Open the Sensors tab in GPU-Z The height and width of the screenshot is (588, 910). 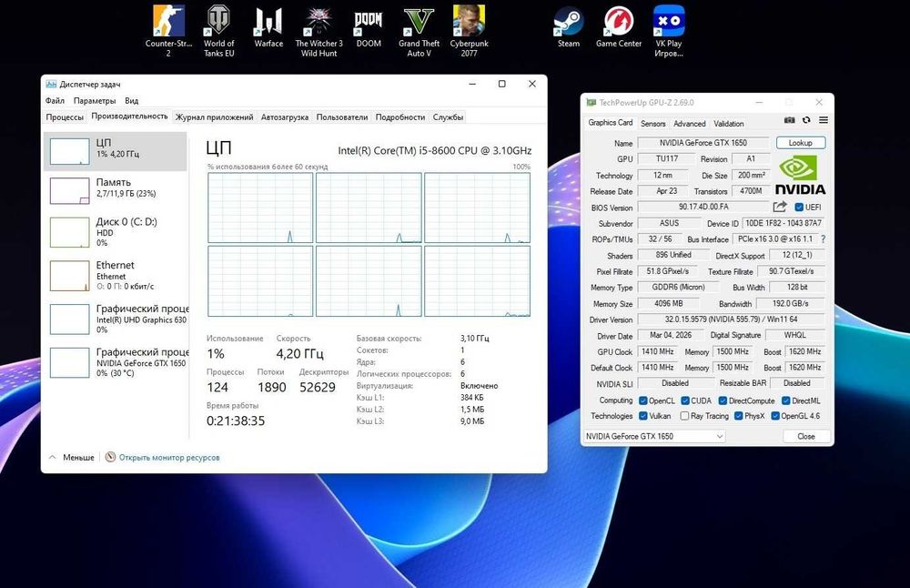pos(652,124)
